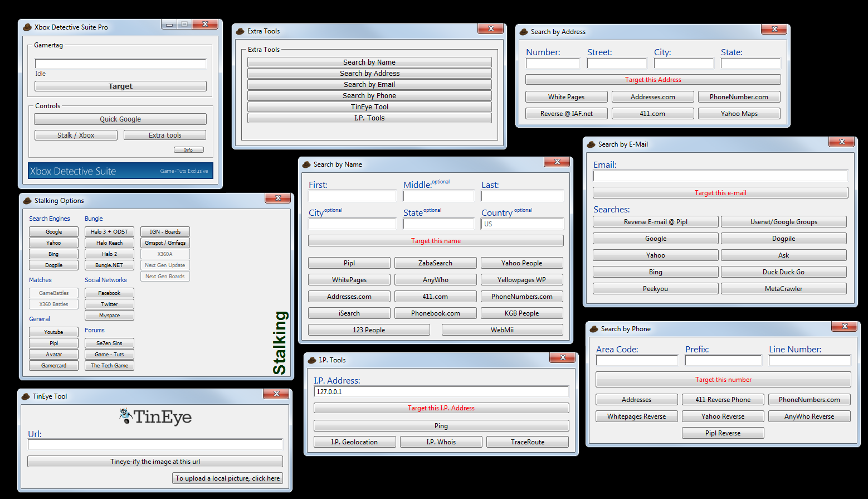Viewport: 868px width, 499px height.
Task: Open Quick Google in Controls
Action: [x=120, y=119]
